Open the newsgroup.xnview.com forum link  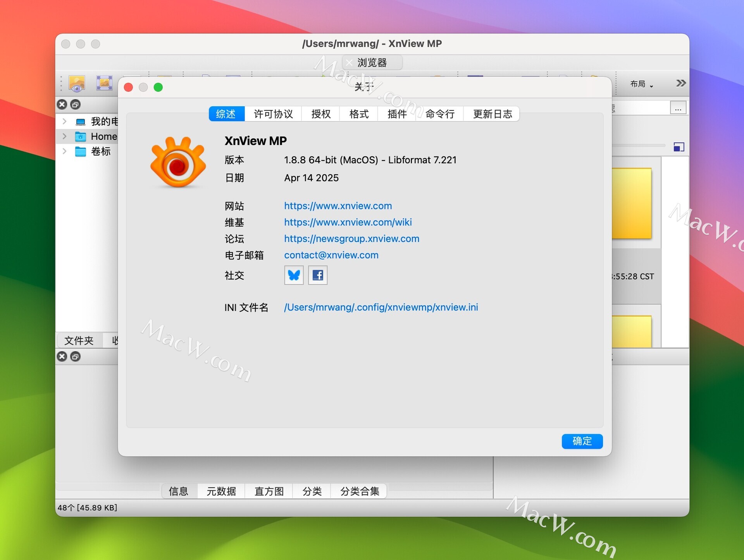[x=351, y=239]
